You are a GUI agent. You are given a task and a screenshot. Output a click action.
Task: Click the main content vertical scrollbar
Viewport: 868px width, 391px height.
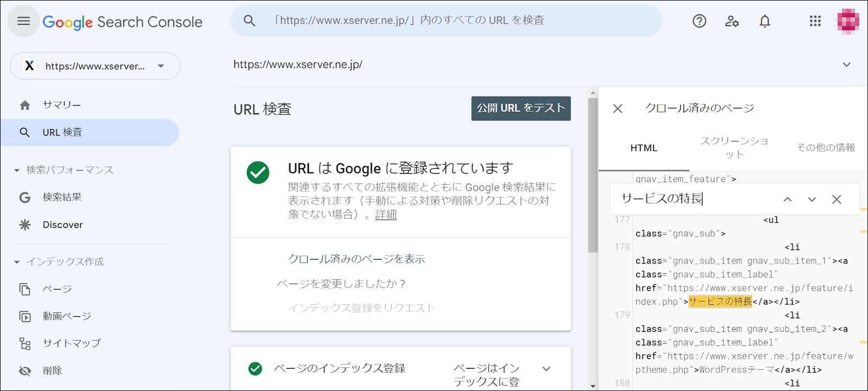(592, 175)
